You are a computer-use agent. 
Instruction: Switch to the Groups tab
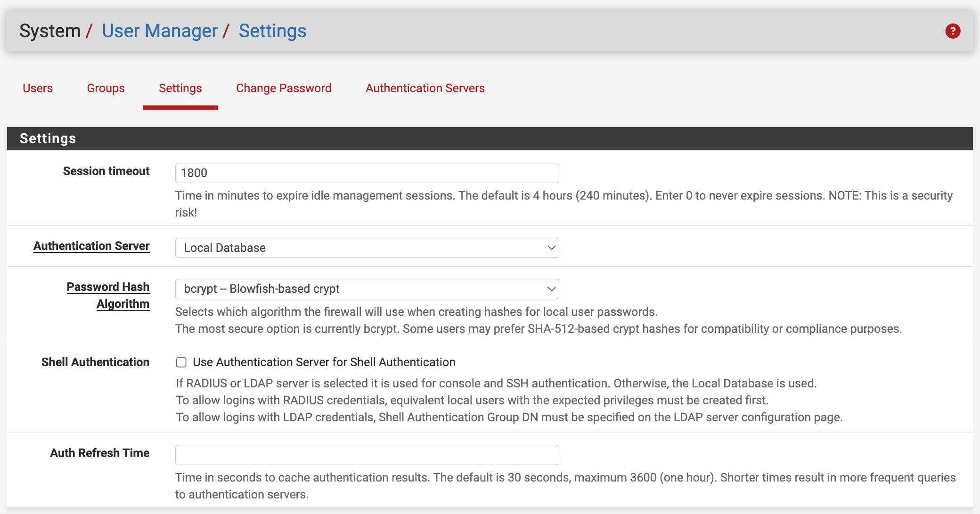point(106,88)
